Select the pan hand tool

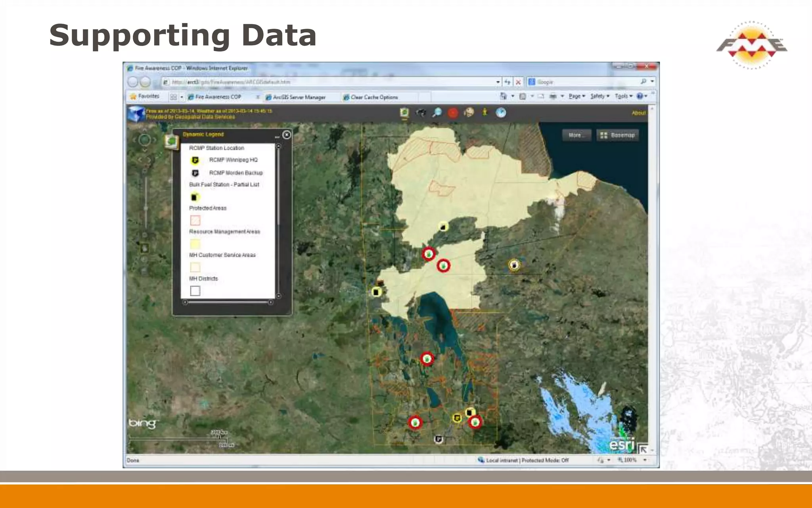145,248
